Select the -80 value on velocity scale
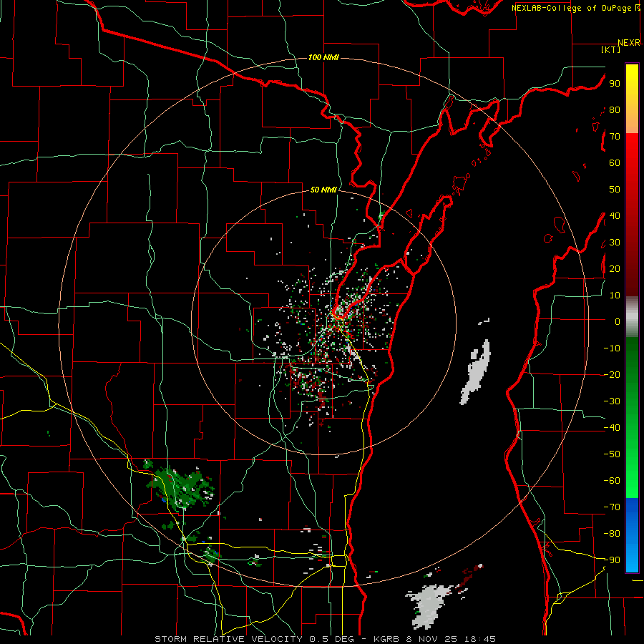The width and height of the screenshot is (644, 644). 612,534
